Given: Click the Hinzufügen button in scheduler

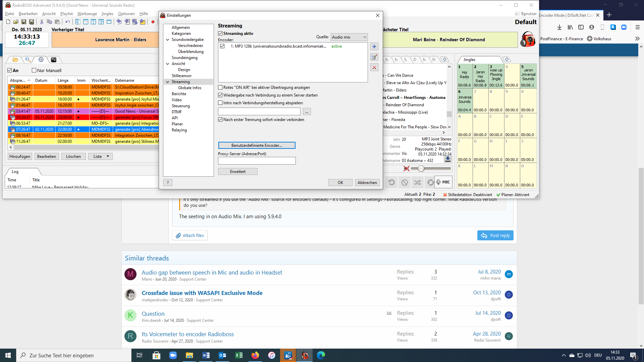Looking at the screenshot, I should tap(20, 157).
